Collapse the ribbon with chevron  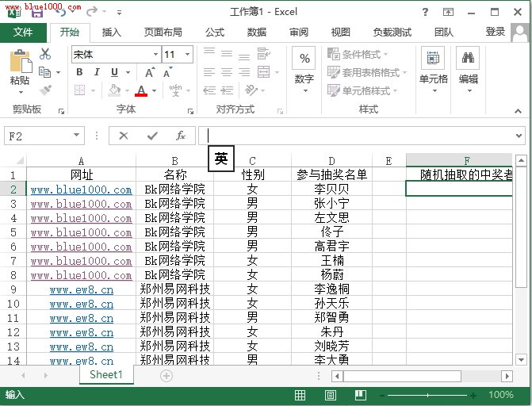tap(518, 111)
